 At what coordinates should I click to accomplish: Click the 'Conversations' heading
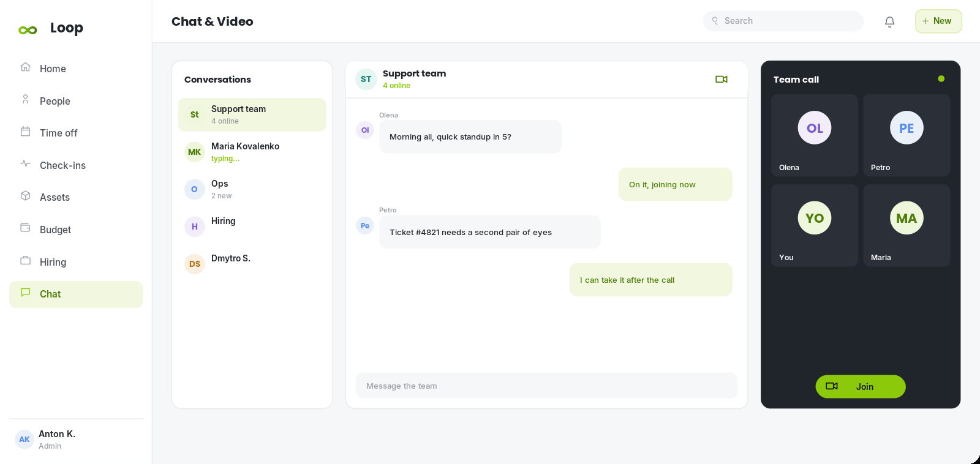[x=217, y=80]
